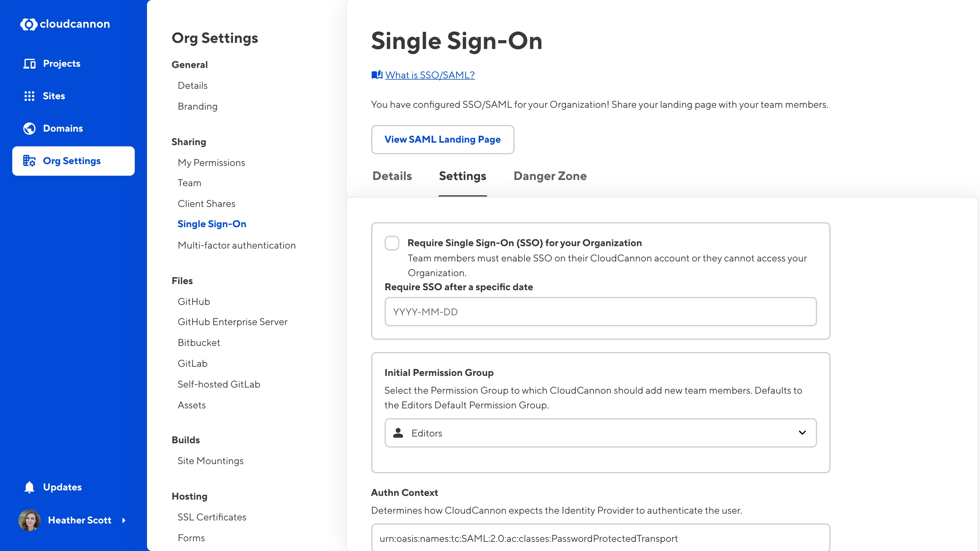980x551 pixels.
Task: Expand the Editors permission group dropdown
Action: tap(802, 433)
